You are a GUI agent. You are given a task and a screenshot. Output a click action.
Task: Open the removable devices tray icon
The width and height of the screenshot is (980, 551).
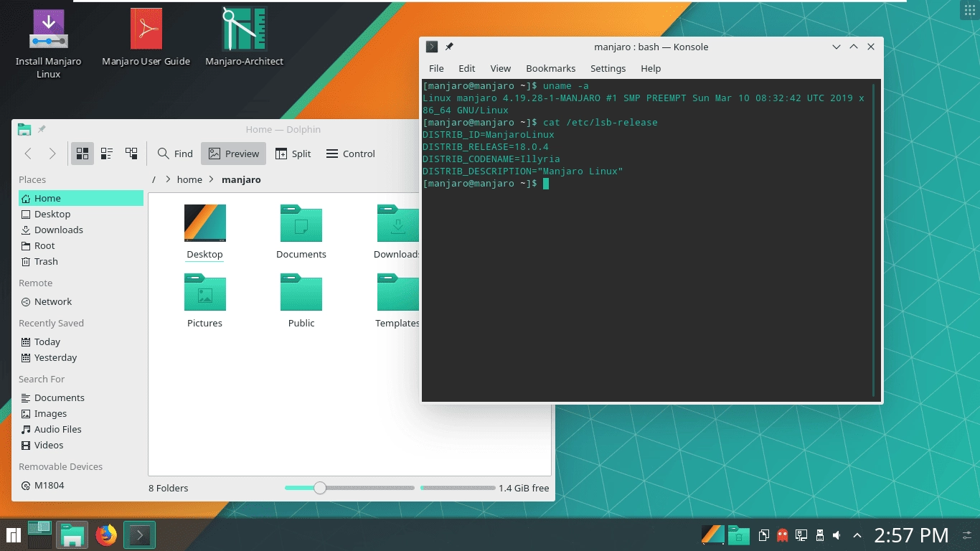coord(820,535)
